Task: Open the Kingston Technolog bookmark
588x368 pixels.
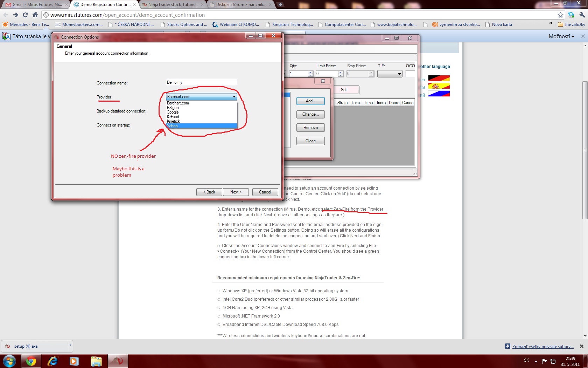Action: [289, 25]
